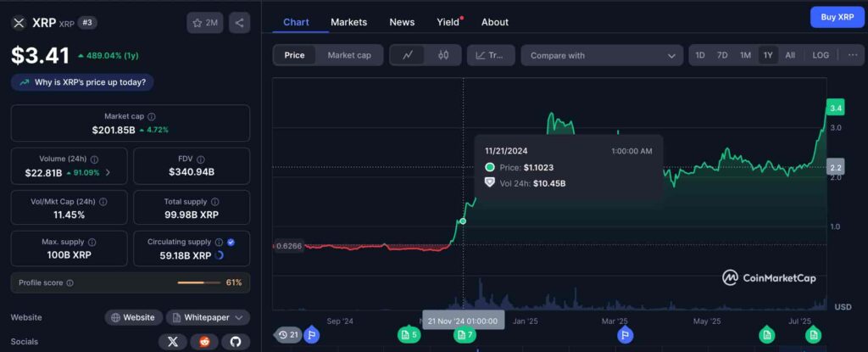Open XRP's GitHub social link
This screenshot has height=352, width=868.
236,342
